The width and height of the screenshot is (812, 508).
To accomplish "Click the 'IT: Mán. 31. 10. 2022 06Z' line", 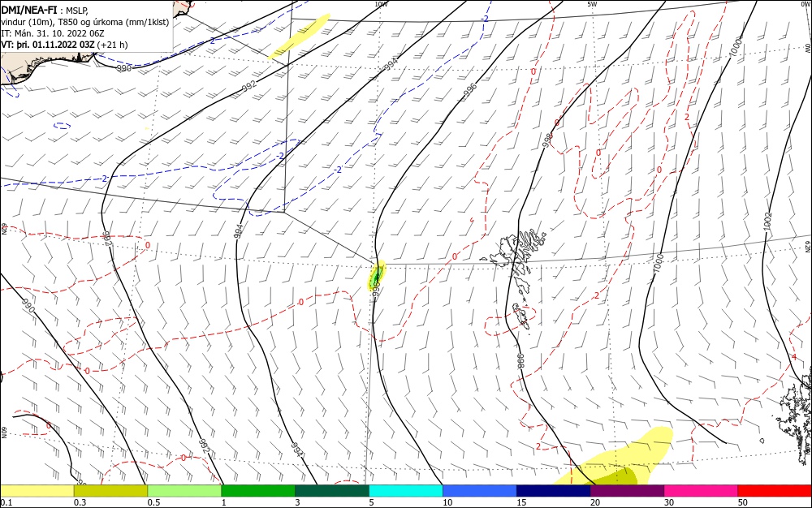I will [53, 33].
